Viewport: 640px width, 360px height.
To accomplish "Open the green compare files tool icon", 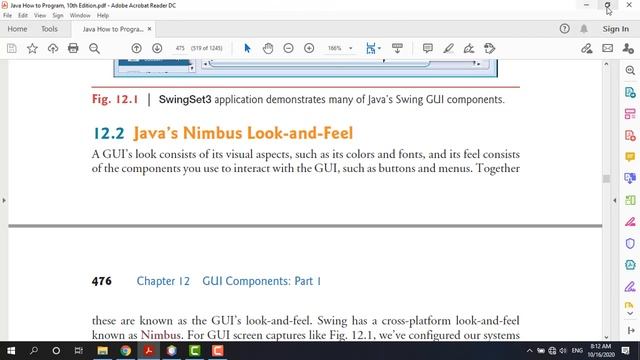I will pos(630,200).
